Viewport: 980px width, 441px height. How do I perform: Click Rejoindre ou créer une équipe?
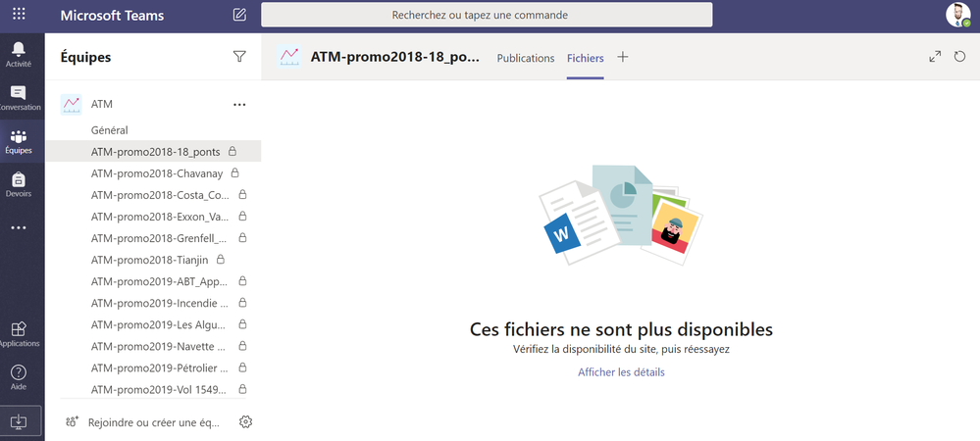coord(154,422)
